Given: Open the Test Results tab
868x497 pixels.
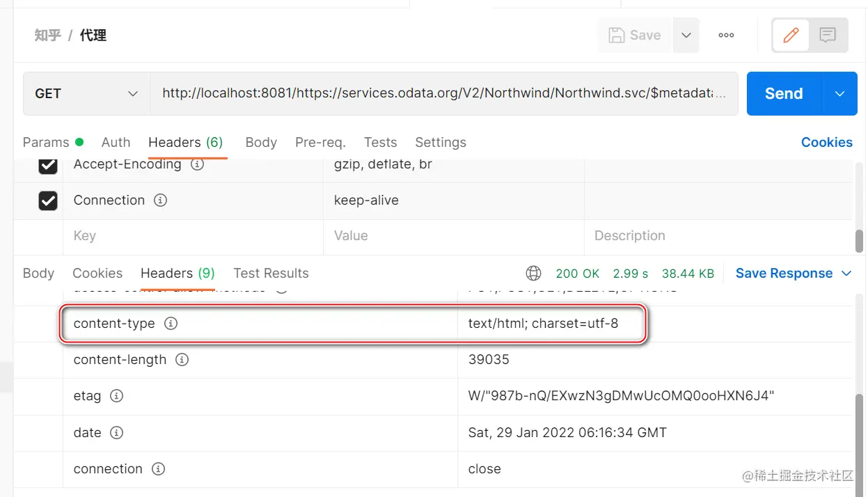Looking at the screenshot, I should coord(271,274).
